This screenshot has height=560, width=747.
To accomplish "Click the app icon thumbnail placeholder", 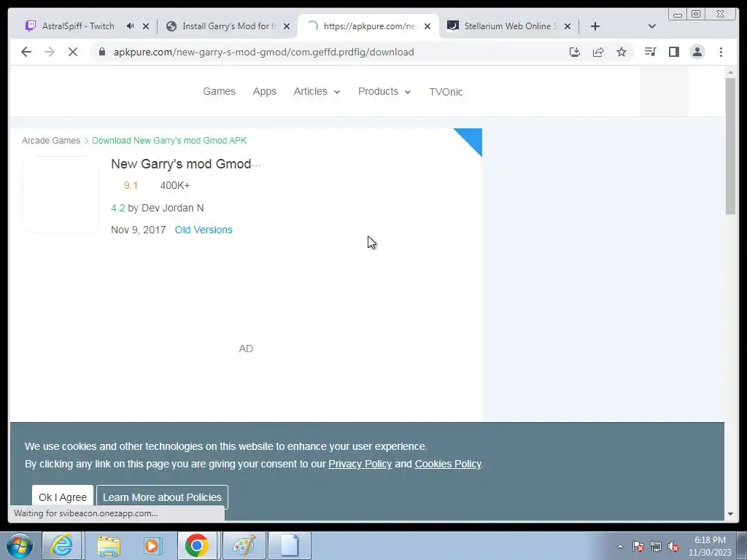I will [x=61, y=195].
